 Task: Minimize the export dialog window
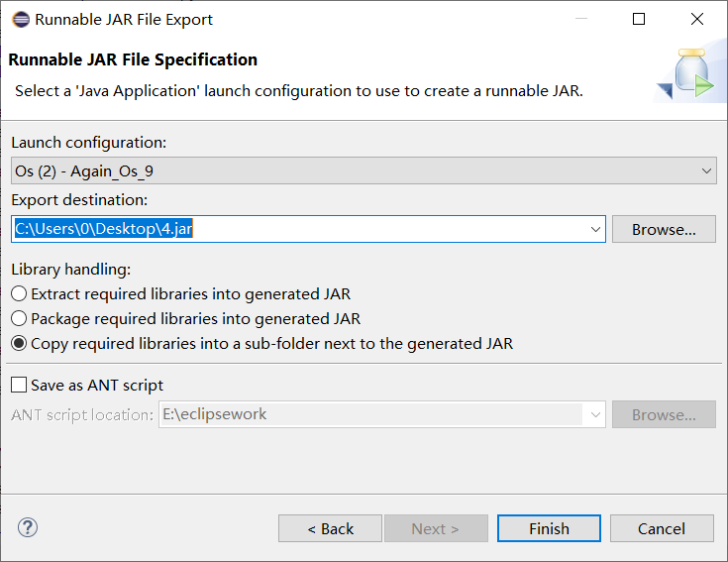tap(581, 19)
